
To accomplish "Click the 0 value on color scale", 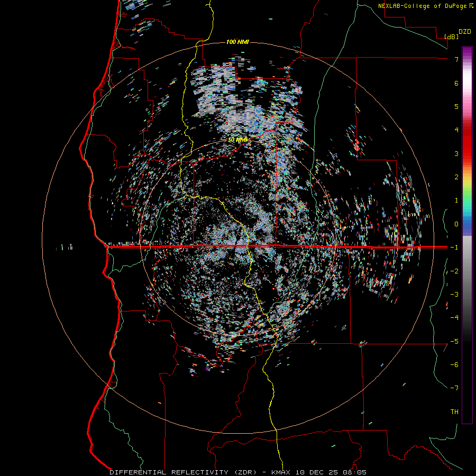I will point(456,224).
